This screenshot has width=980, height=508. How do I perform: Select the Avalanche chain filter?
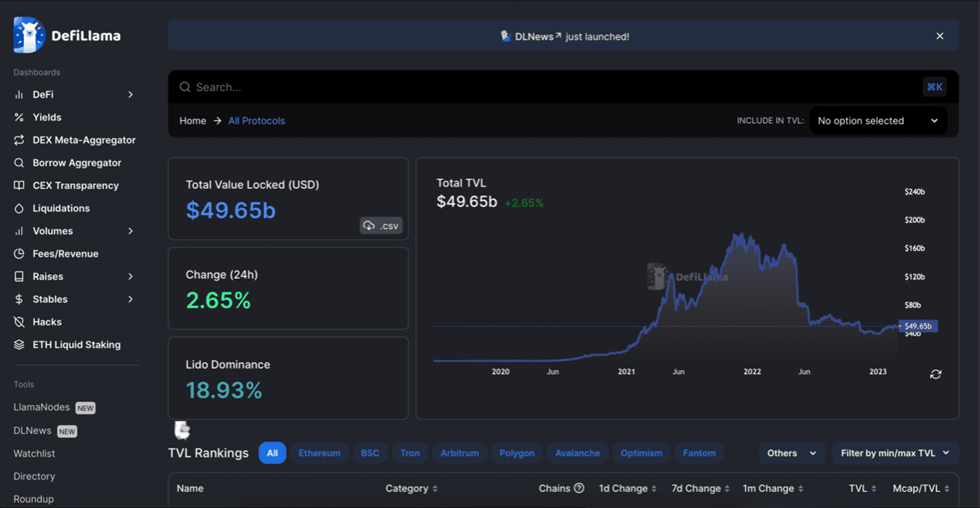click(x=577, y=453)
